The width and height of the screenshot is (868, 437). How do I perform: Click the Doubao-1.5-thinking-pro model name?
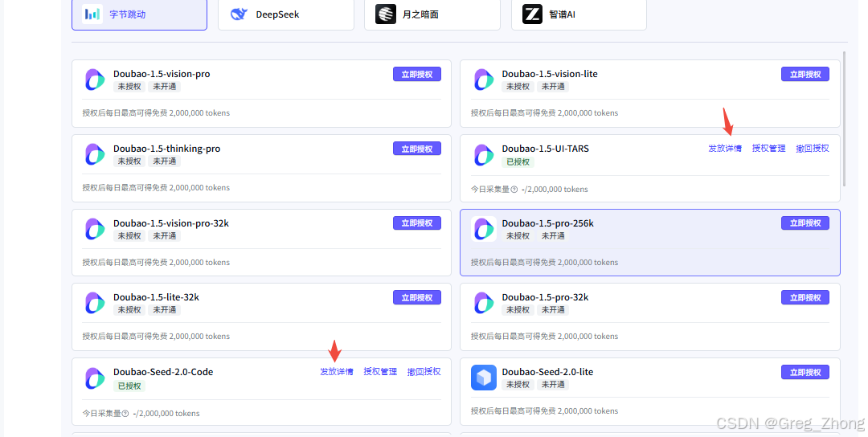point(166,149)
